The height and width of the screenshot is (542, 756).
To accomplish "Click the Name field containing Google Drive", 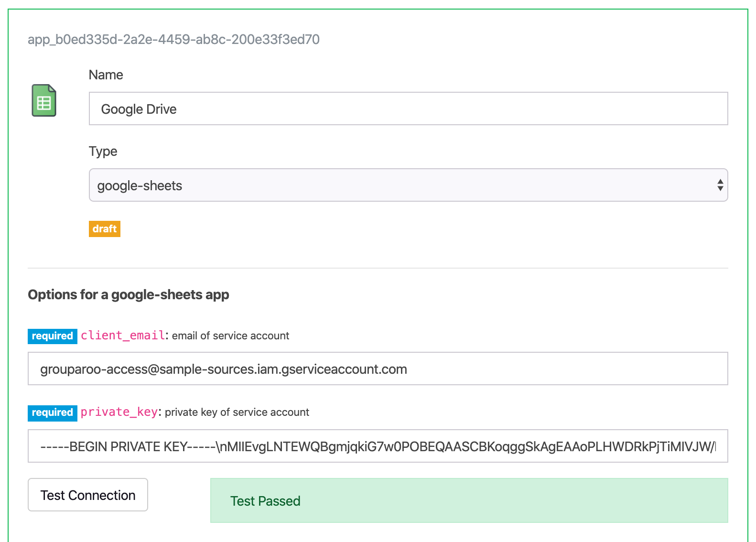I will click(x=408, y=108).
